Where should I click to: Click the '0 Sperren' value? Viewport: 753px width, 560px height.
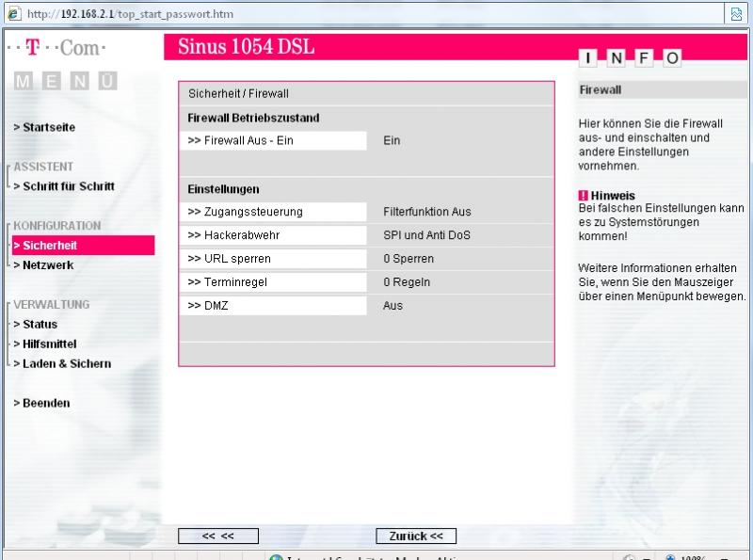(409, 259)
